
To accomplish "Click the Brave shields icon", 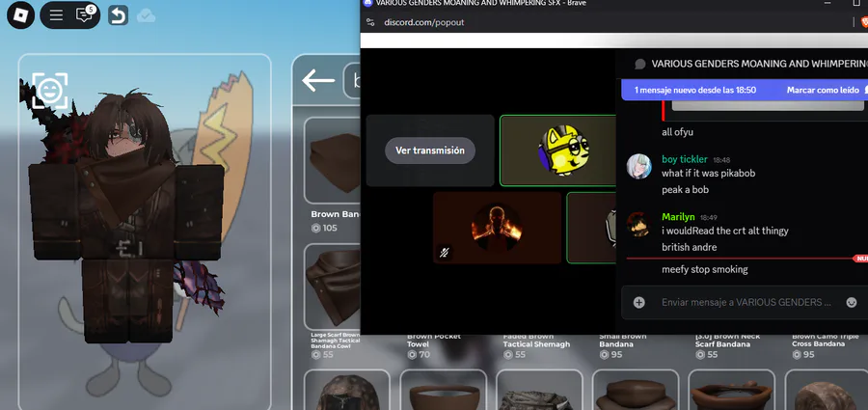I will click(864, 22).
